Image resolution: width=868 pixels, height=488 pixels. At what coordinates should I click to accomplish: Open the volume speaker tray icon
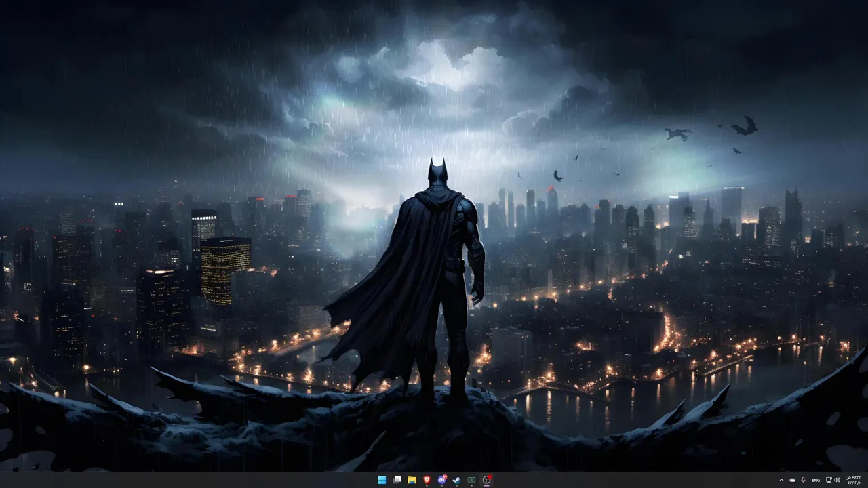837,480
